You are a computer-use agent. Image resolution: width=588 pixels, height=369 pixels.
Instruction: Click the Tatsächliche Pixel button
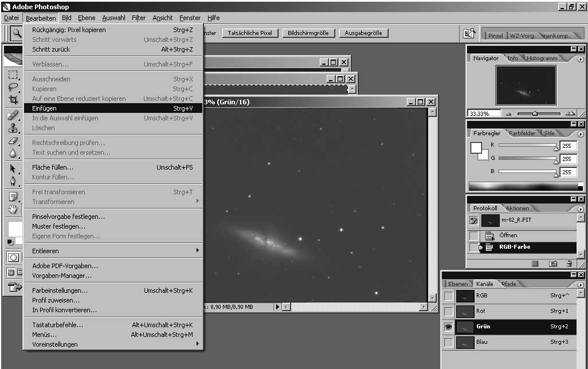tap(250, 33)
